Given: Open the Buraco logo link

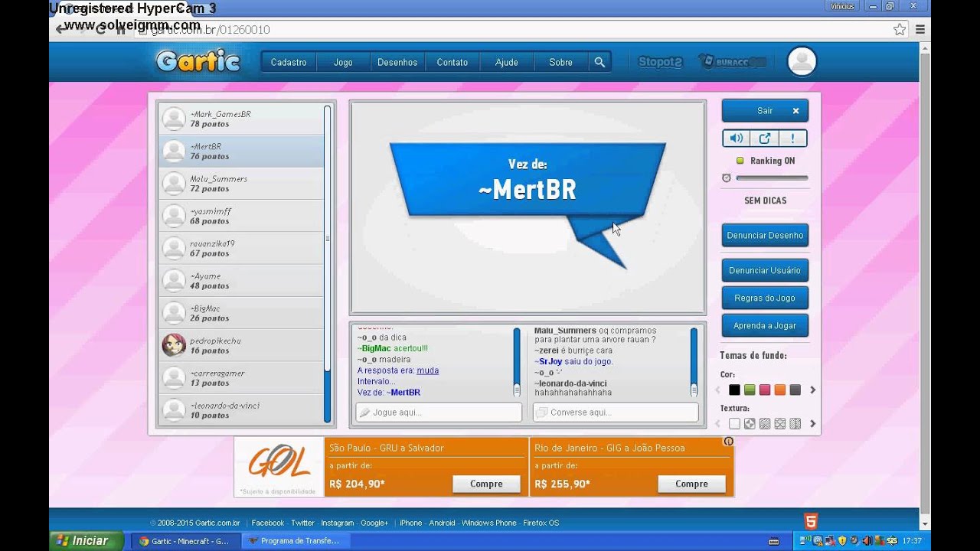Looking at the screenshot, I should pos(731,62).
